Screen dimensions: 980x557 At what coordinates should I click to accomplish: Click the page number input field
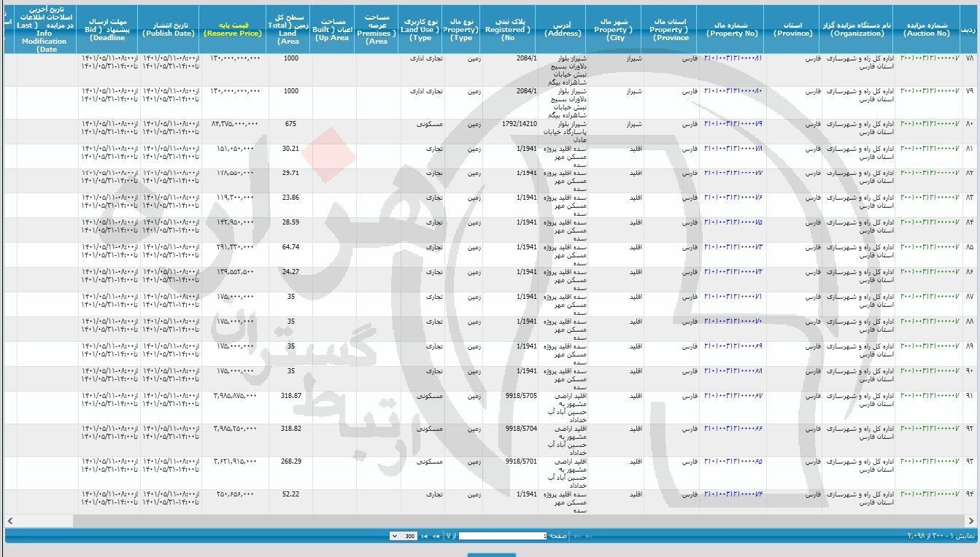pos(503,536)
